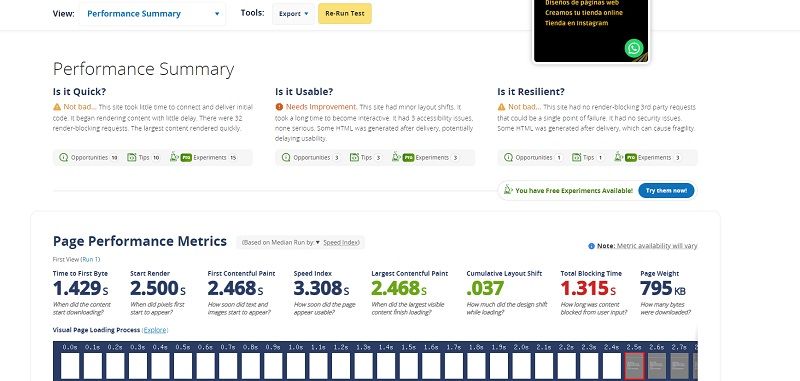Open 'Tienda en Instagram' ad link
This screenshot has width=800, height=381.
click(x=577, y=23)
